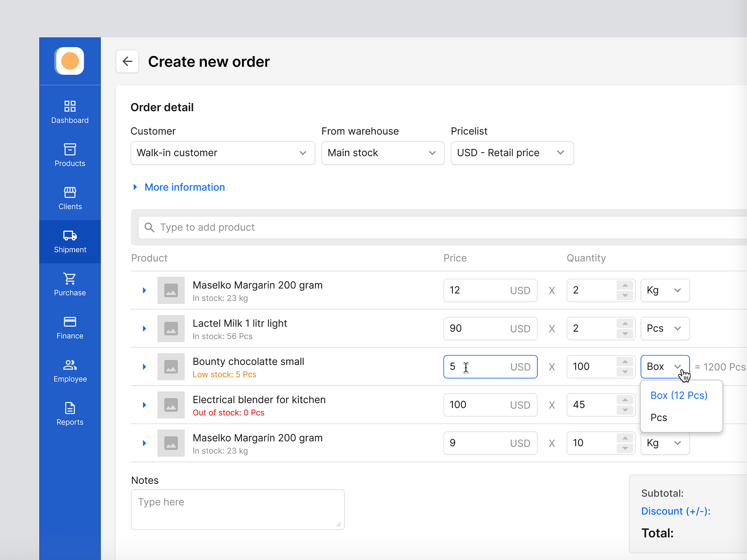Expand the Lactel Milk 1 litr light row

[x=144, y=329]
